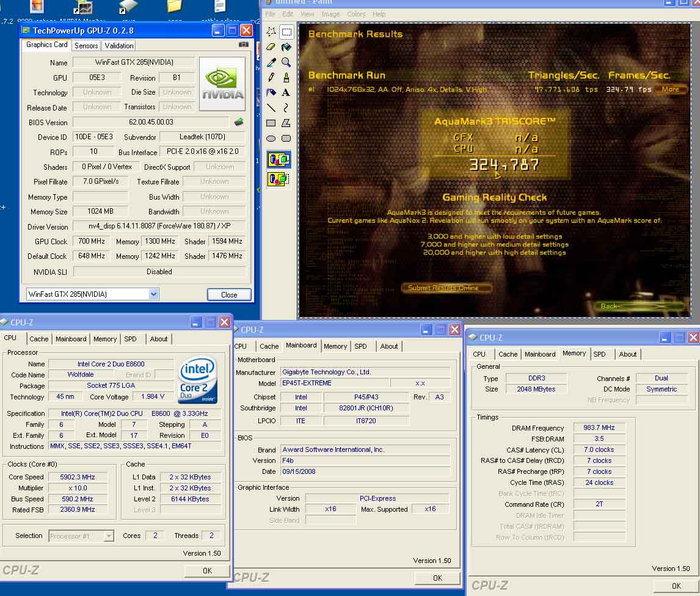Select the Magnifier tool in Paint
The image size is (700, 596).
286,62
